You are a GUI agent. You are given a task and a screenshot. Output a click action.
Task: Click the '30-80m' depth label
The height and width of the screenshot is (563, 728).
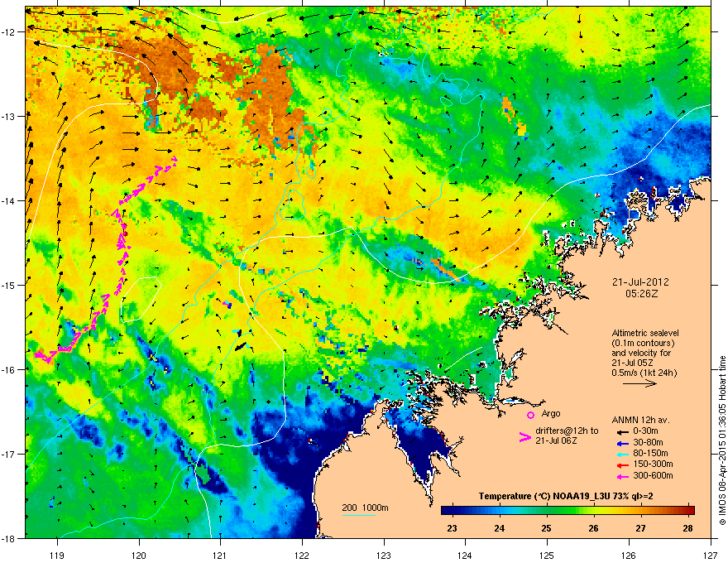point(648,442)
